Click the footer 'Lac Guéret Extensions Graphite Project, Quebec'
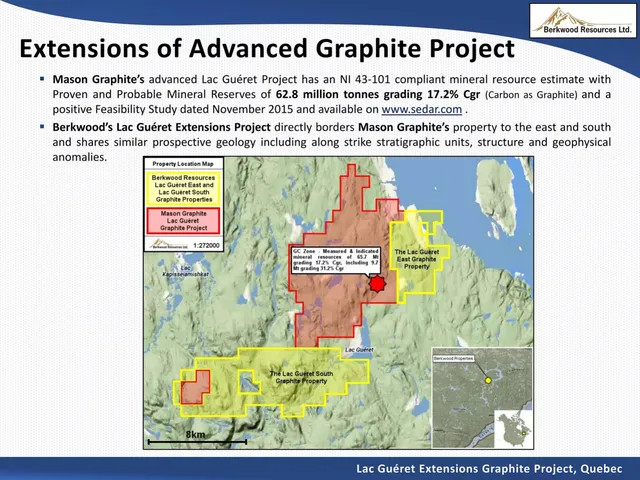Viewport: 640px width, 480px height. point(489,469)
